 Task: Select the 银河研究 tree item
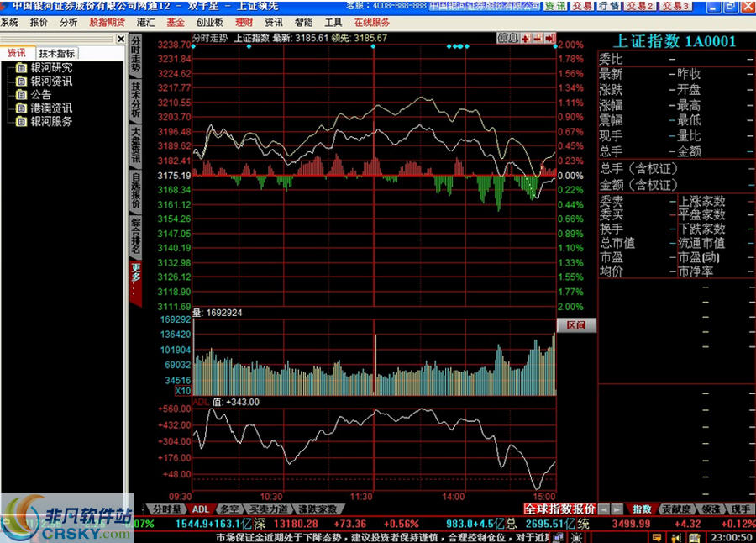tap(51, 67)
